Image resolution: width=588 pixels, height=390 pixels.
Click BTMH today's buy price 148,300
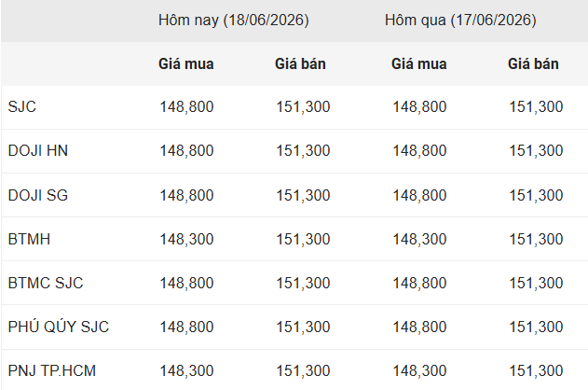pos(186,239)
